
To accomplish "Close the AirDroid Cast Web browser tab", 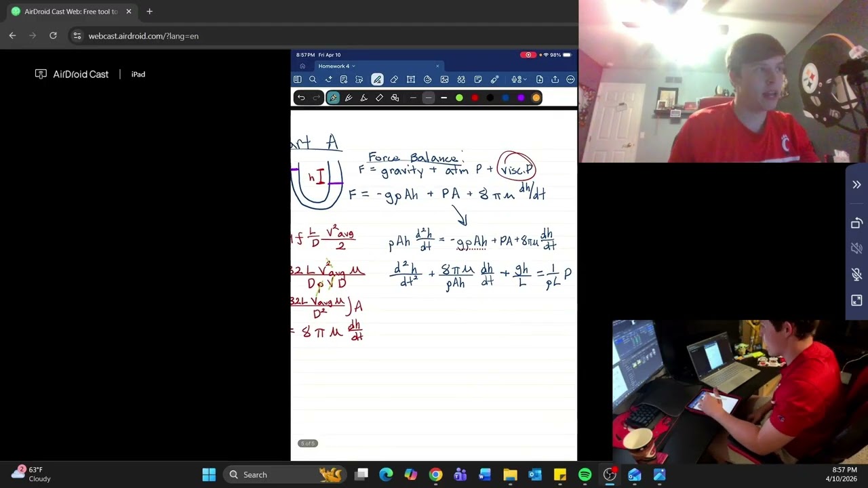I will pyautogui.click(x=129, y=12).
